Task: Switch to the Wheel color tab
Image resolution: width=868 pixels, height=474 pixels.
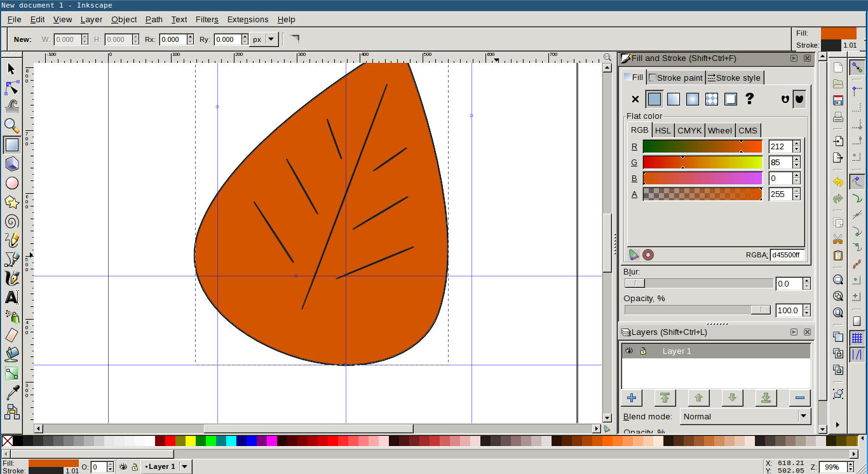Action: click(719, 130)
